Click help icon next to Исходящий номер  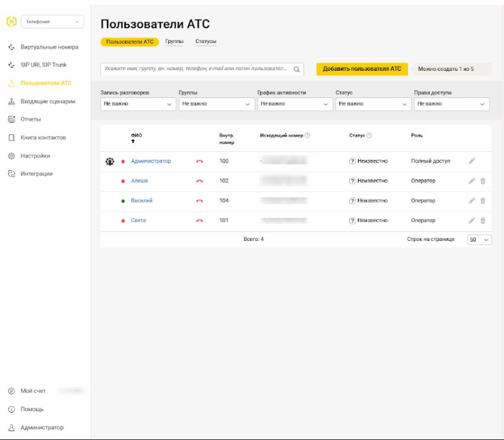tap(307, 135)
